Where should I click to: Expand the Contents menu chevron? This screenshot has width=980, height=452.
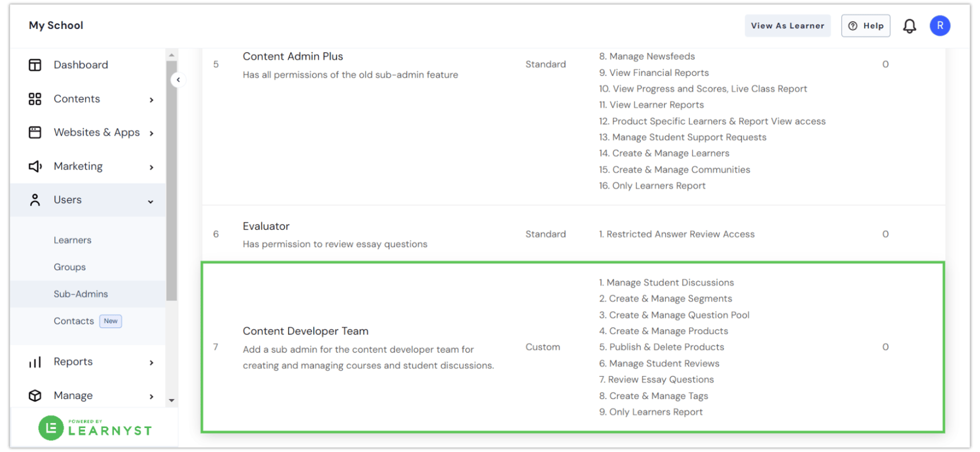click(x=152, y=99)
